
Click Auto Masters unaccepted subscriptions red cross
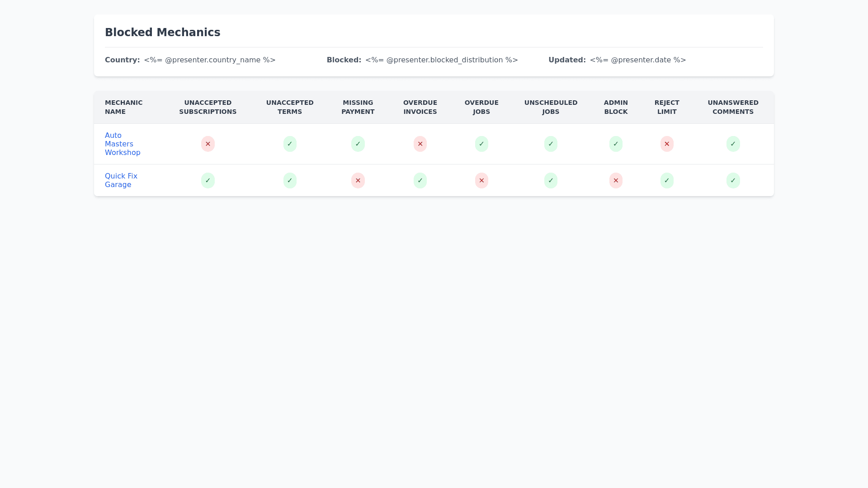(208, 144)
